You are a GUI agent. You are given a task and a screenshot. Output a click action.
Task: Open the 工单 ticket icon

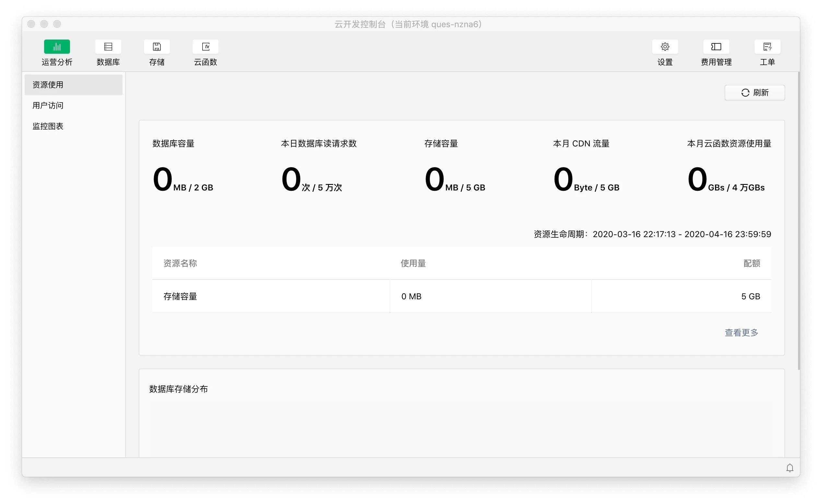coord(767,47)
